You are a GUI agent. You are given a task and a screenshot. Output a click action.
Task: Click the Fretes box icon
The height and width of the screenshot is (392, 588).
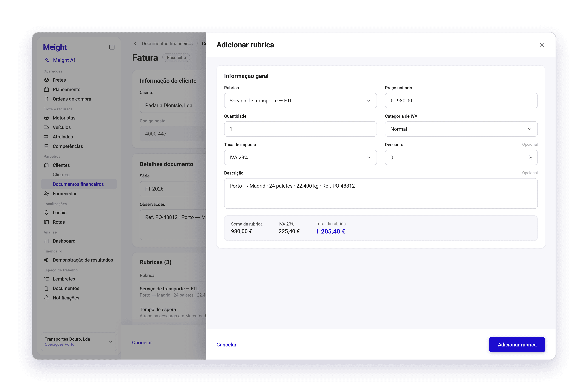tap(46, 80)
